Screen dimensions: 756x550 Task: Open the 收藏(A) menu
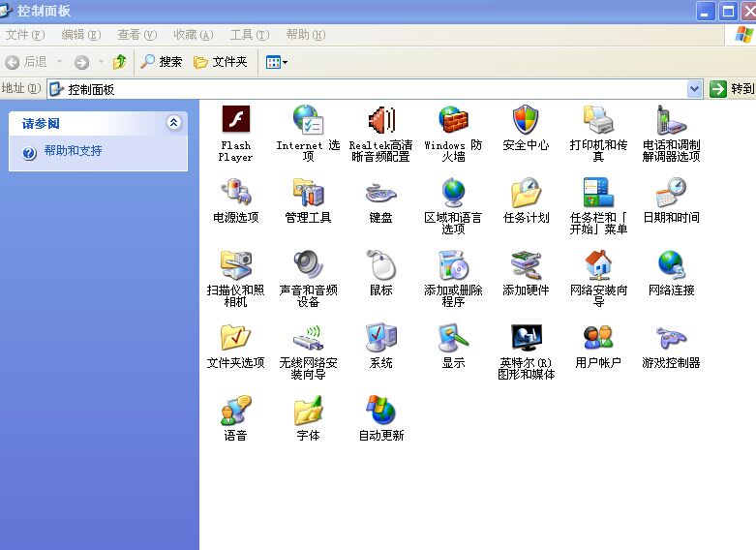click(x=194, y=35)
